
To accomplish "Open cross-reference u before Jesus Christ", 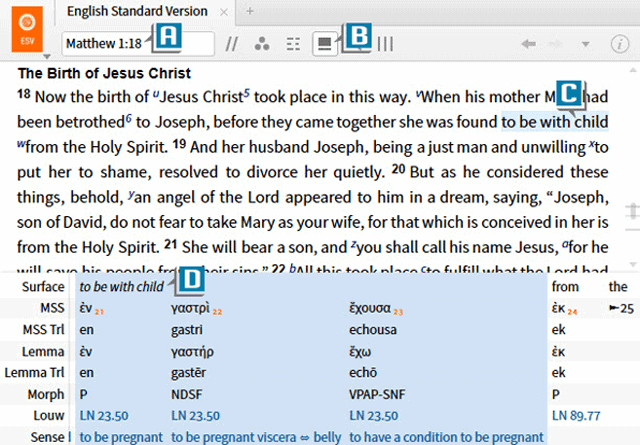I will 156,94.
